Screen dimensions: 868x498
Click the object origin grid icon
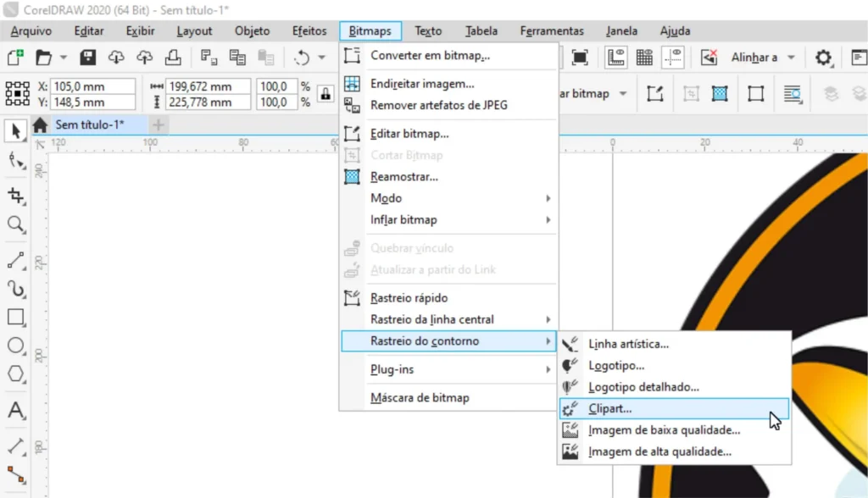(17, 93)
